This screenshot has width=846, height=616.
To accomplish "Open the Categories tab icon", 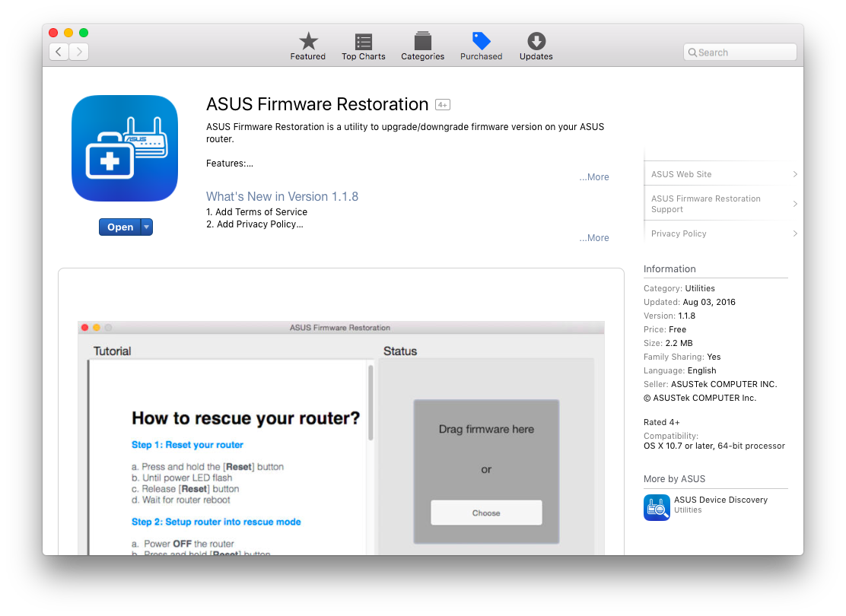I will pyautogui.click(x=422, y=41).
